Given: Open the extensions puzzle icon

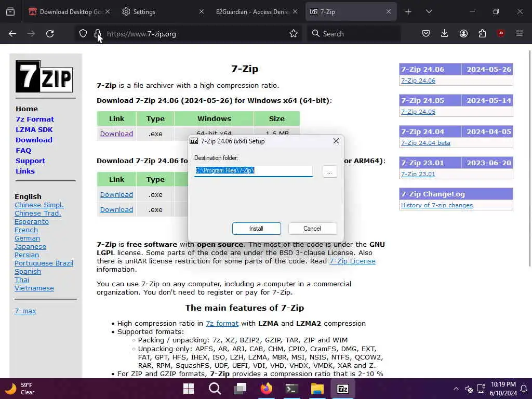Looking at the screenshot, I should 482,33.
